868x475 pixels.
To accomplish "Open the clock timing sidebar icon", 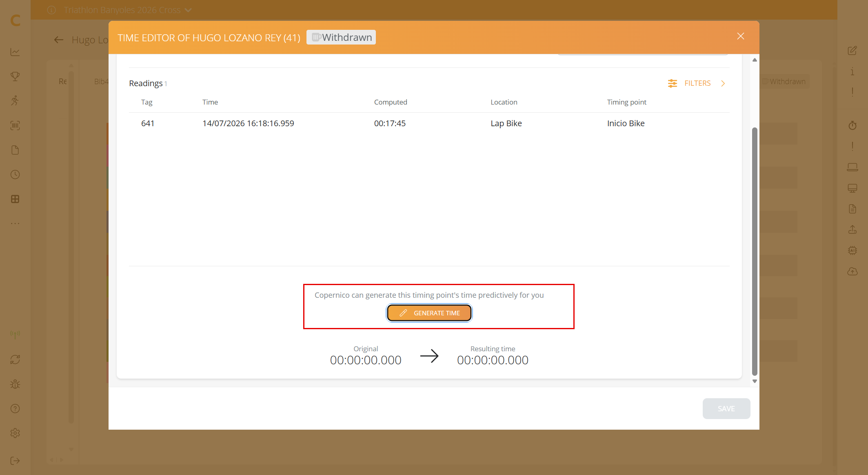I will [15, 174].
